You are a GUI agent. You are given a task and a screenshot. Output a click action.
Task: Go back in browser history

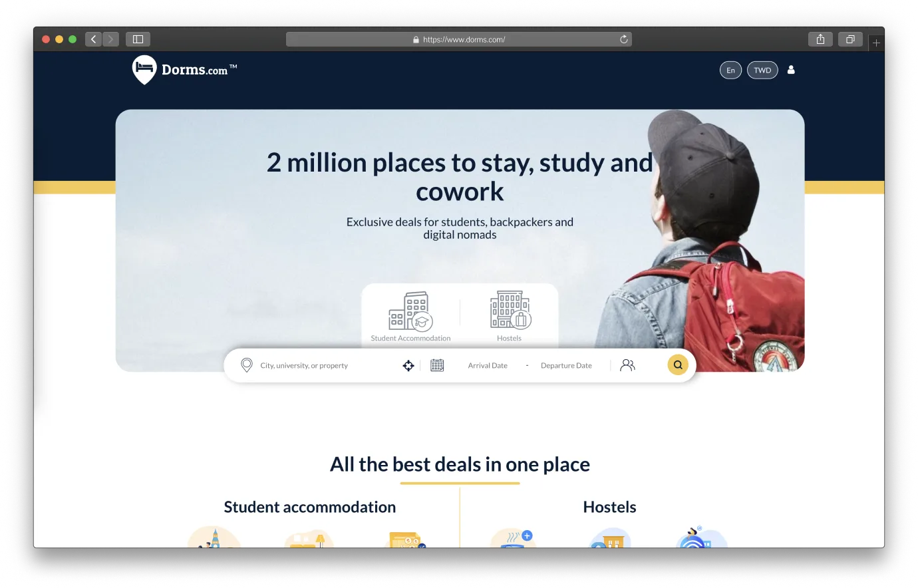pos(93,39)
